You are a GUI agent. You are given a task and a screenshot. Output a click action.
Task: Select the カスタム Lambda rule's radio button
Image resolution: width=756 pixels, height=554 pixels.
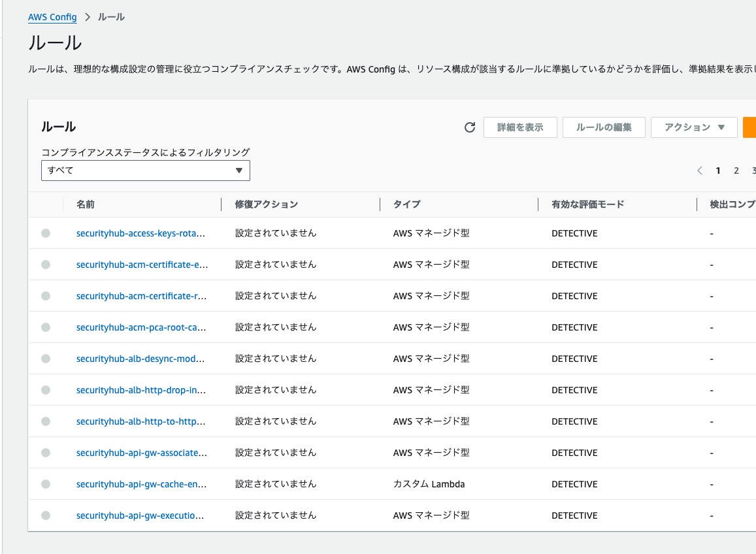[46, 484]
